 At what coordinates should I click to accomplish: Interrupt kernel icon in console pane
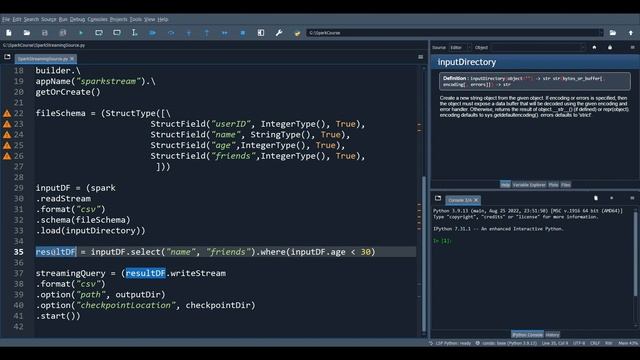coord(611,198)
